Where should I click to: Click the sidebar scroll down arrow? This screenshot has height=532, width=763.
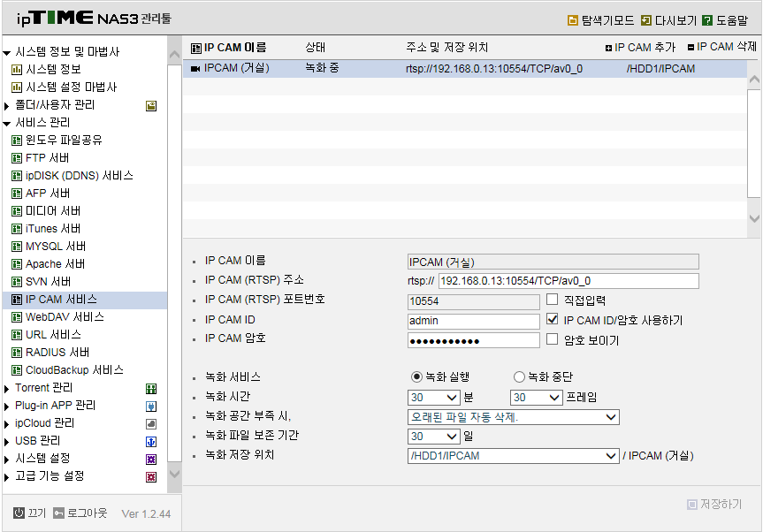[174, 475]
